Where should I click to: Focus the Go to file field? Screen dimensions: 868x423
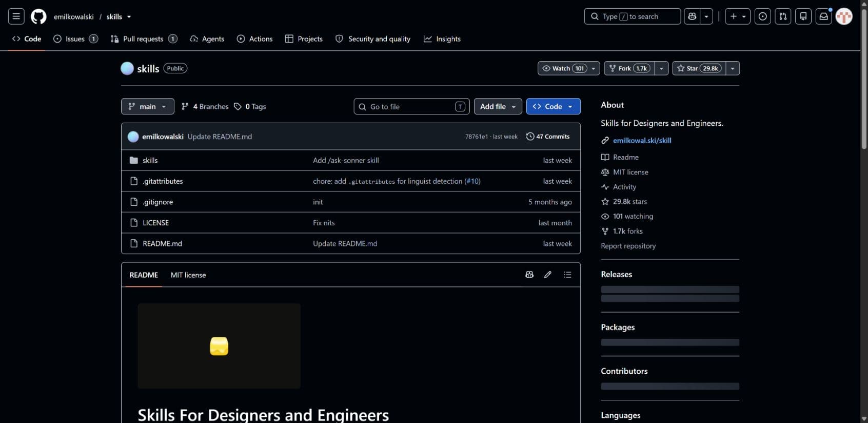(411, 106)
